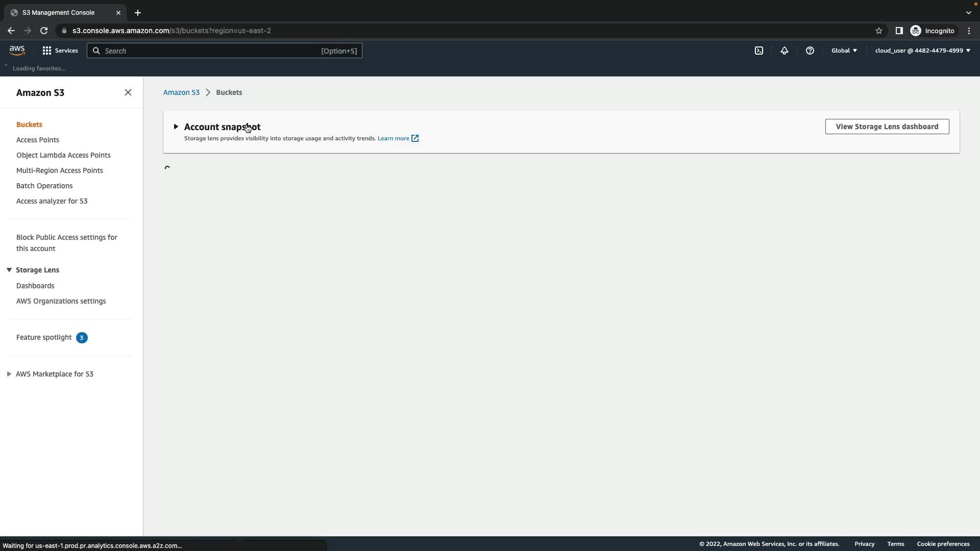The width and height of the screenshot is (980, 551).
Task: Go to Amazon S3 breadcrumb link
Action: (181, 92)
